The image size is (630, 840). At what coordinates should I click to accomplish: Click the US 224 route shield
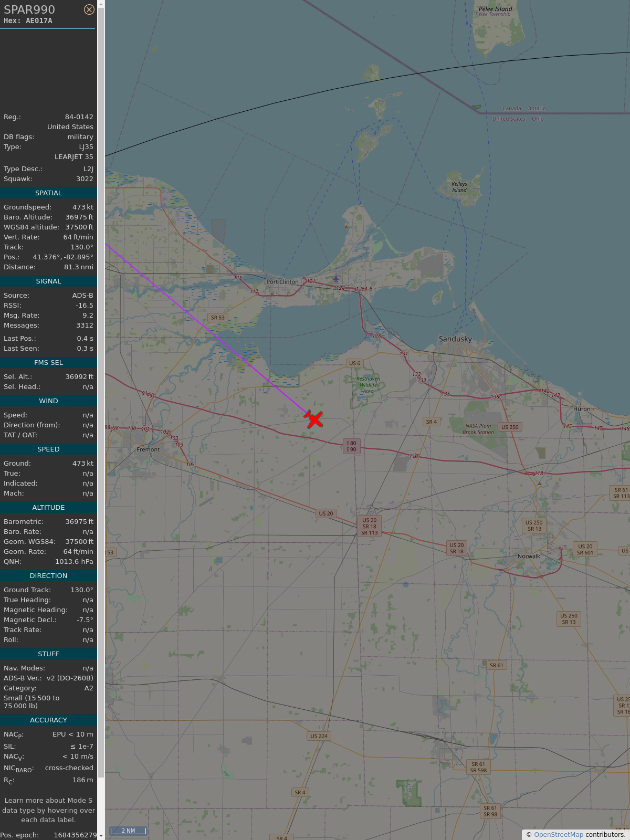[x=319, y=736]
